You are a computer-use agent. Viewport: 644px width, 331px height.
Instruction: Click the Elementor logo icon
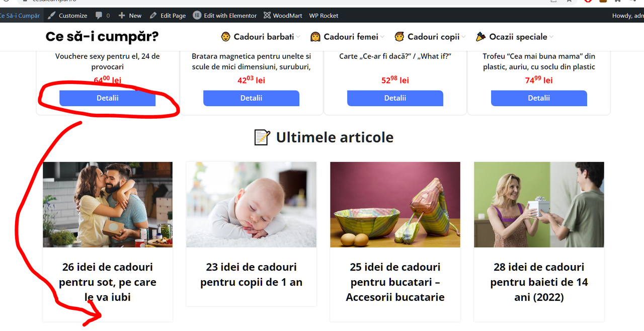(197, 15)
